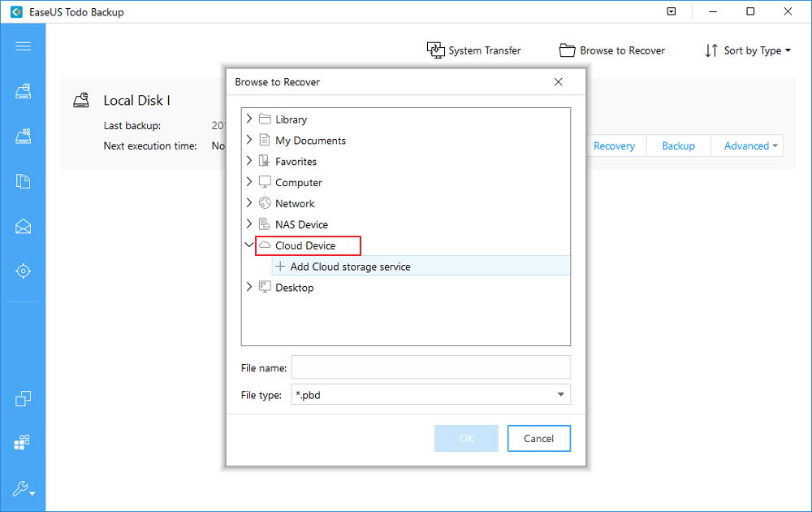
Task: Expand the Computer tree node
Action: tap(249, 182)
